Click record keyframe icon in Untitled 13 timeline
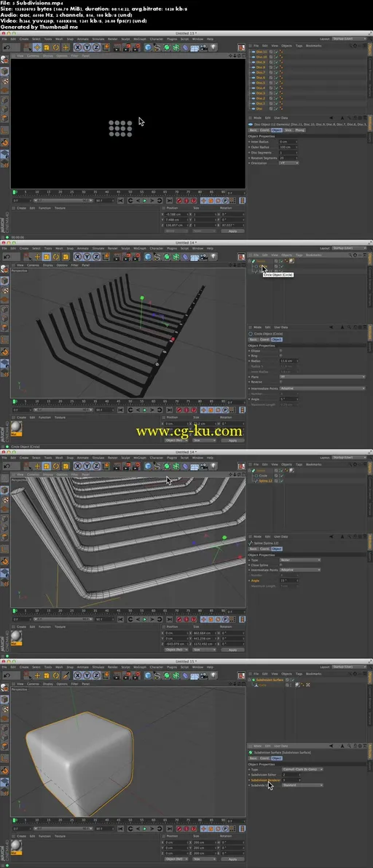The width and height of the screenshot is (373, 868). click(x=179, y=200)
